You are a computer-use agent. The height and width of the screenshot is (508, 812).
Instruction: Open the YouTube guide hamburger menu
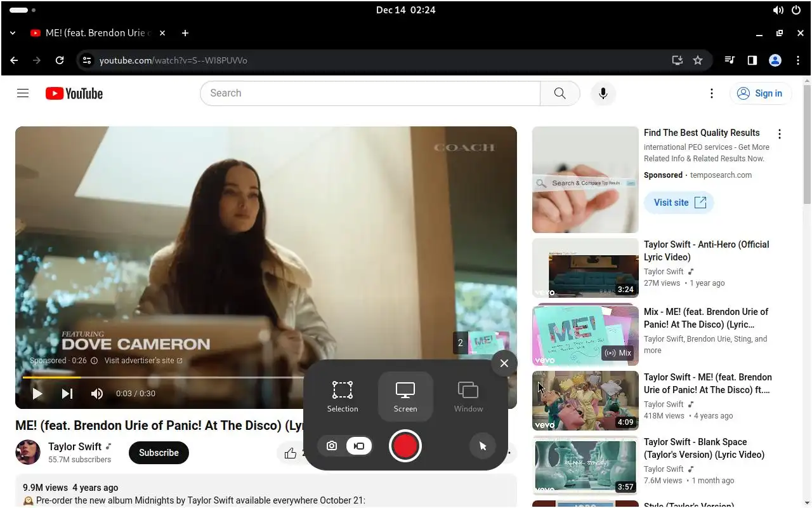click(x=23, y=93)
